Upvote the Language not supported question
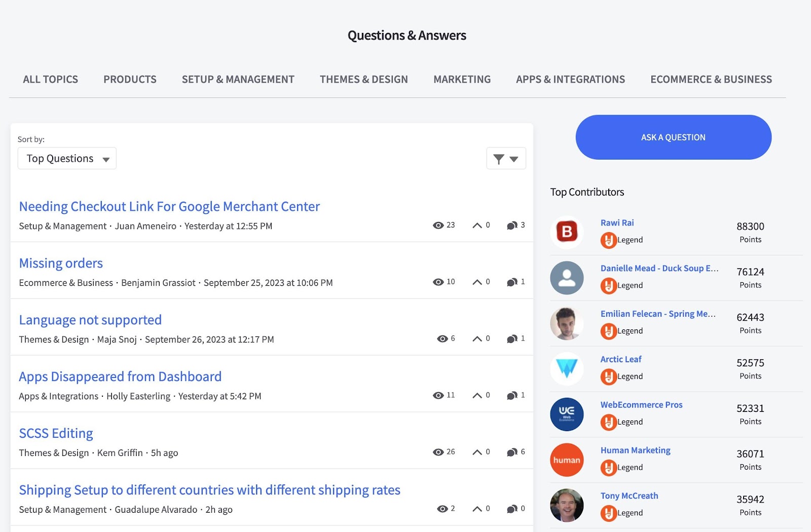This screenshot has width=811, height=532. (477, 338)
